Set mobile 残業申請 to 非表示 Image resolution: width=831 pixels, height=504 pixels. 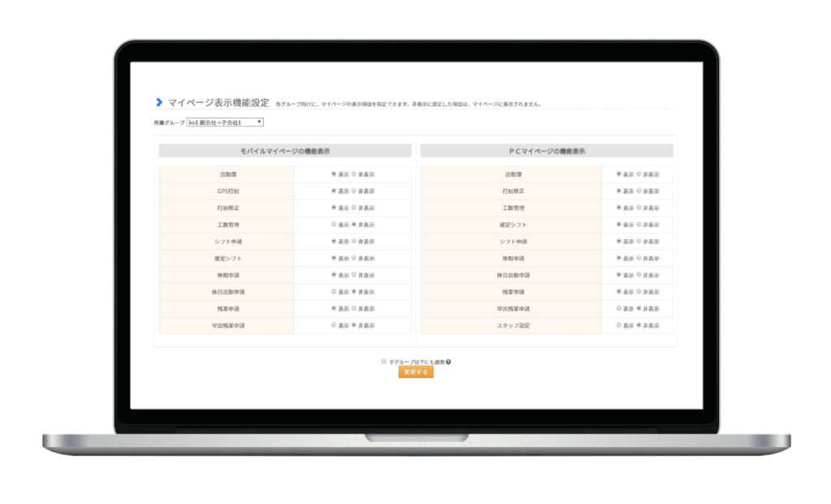354,308
